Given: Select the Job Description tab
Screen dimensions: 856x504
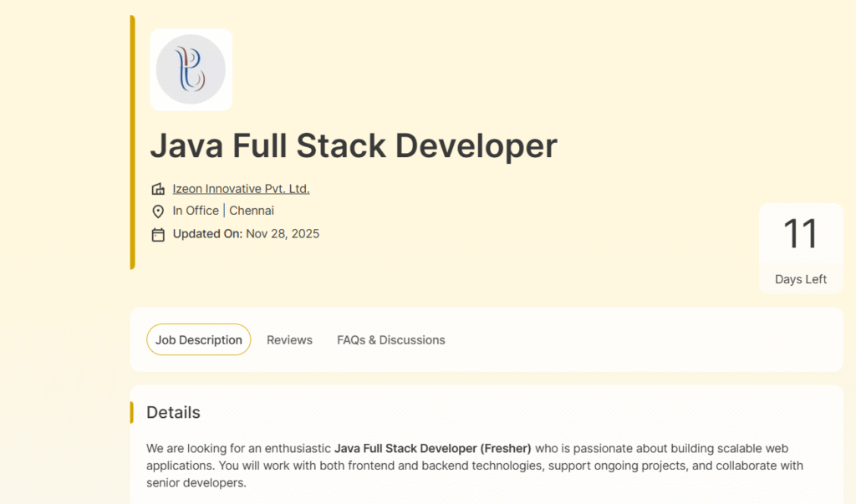Looking at the screenshot, I should (198, 340).
